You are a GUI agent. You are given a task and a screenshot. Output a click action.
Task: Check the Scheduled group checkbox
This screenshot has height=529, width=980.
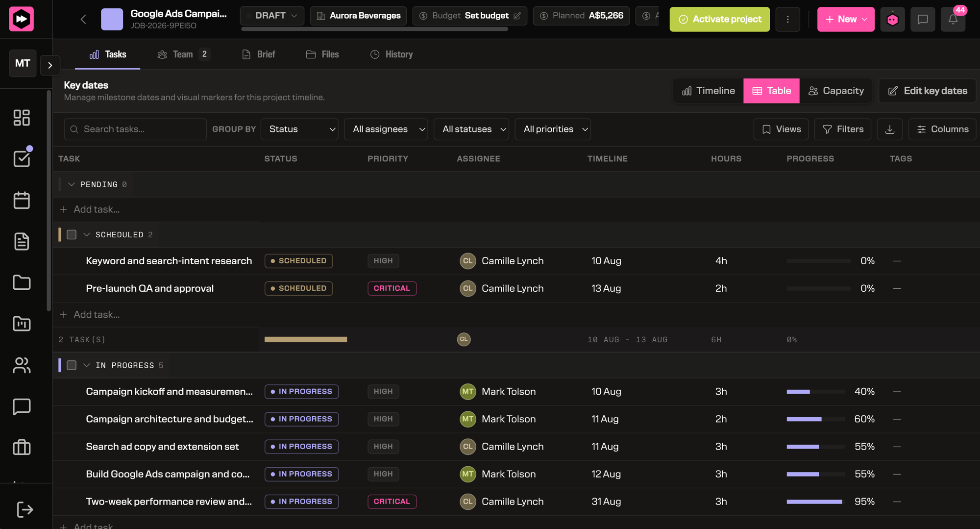[72, 235]
